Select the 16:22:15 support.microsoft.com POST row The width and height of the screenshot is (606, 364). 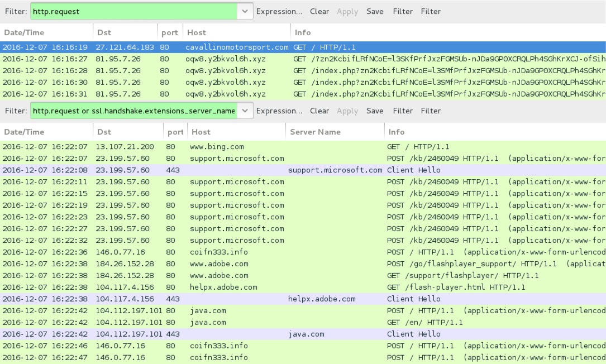point(303,193)
